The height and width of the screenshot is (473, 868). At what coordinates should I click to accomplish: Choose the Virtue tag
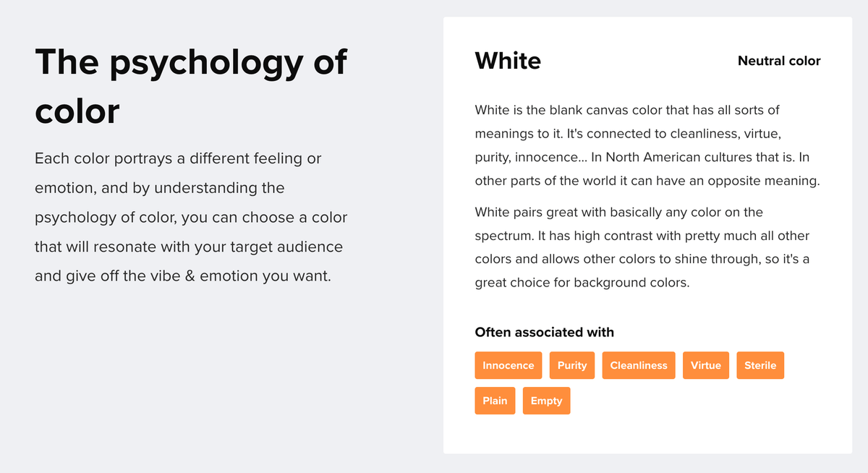click(705, 365)
